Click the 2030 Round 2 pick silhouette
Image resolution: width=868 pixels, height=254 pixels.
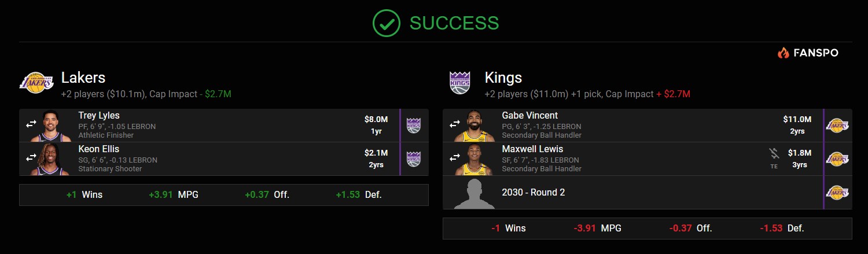click(474, 194)
